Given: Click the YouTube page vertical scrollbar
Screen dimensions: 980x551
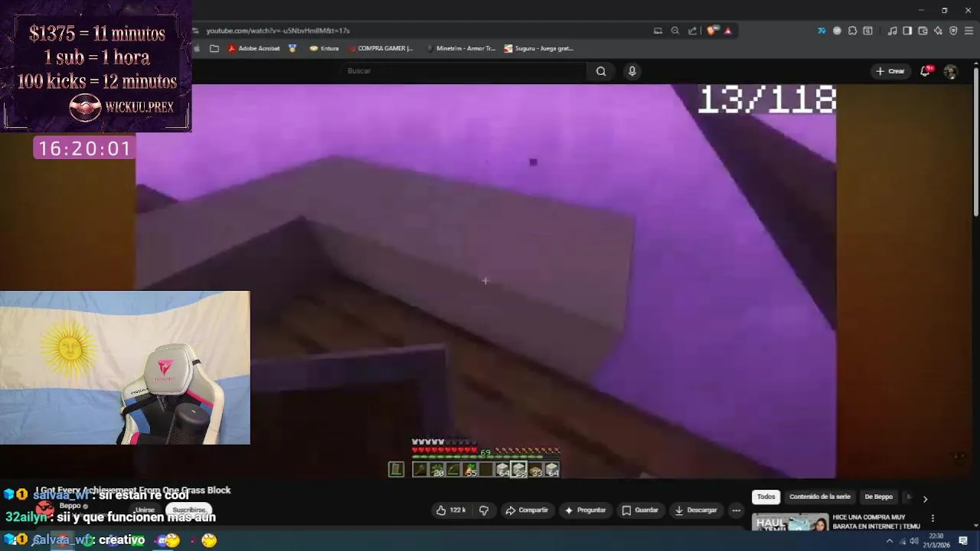Looking at the screenshot, I should [975, 142].
